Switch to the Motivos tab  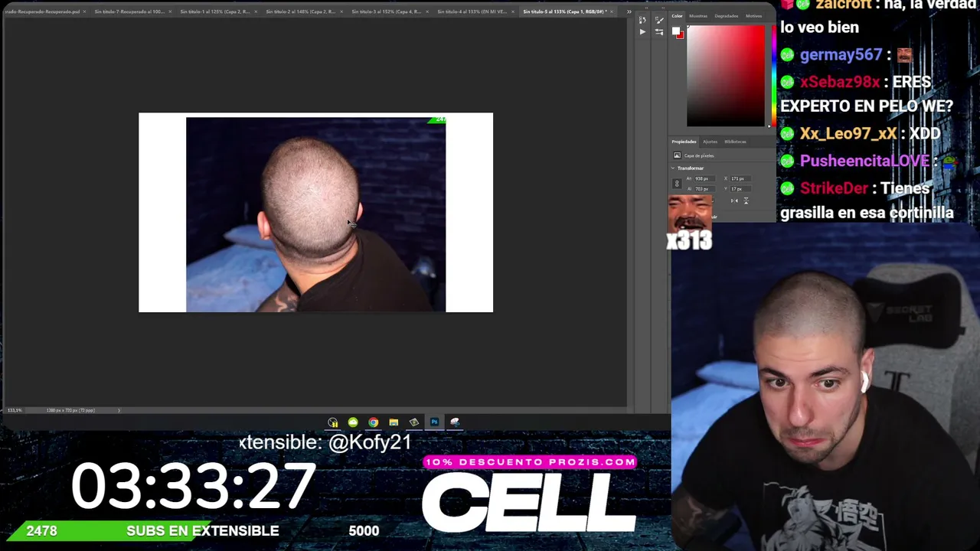pos(753,16)
